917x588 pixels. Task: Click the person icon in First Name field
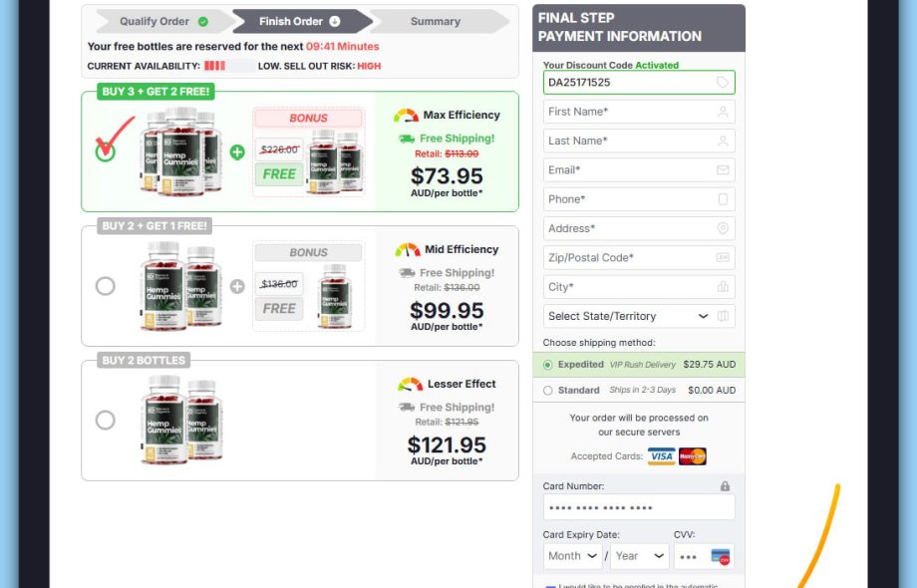(x=723, y=112)
